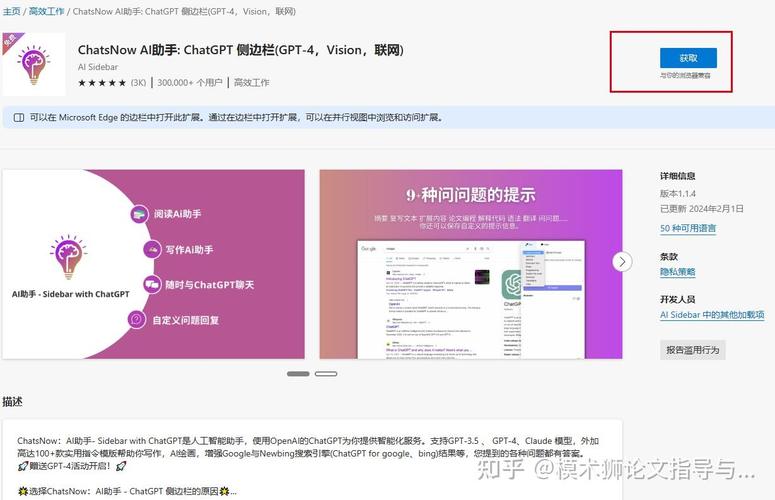Click the 报告滥用行为 button
Screen dimensions: 775x500
(x=692, y=350)
